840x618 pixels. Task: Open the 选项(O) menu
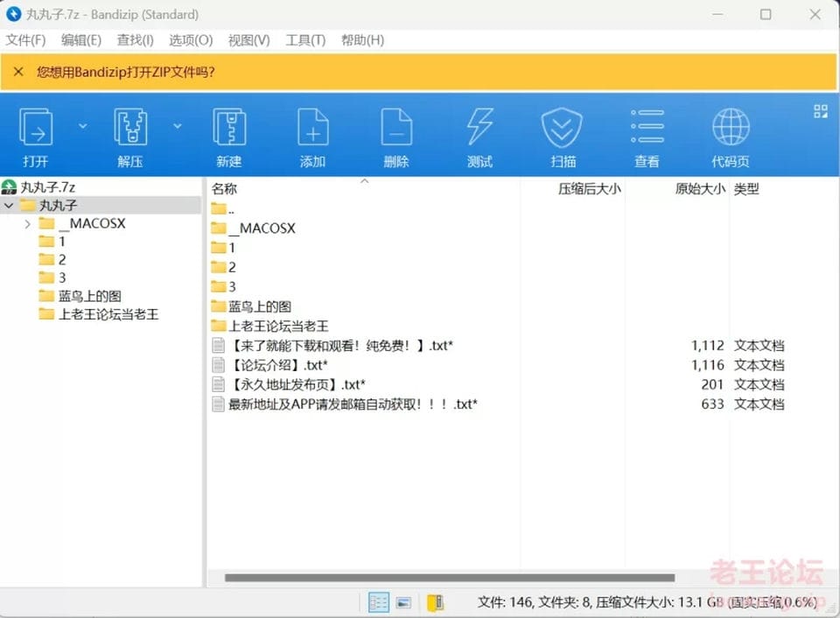pos(191,40)
